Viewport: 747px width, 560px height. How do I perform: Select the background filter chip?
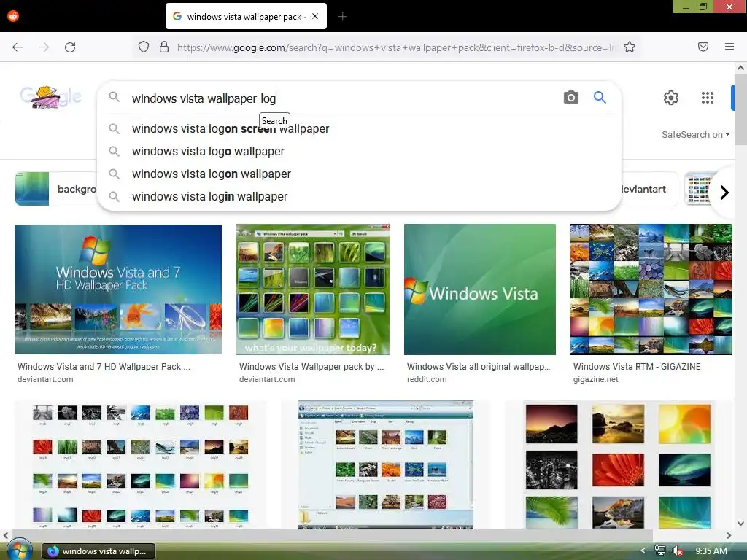coord(55,189)
